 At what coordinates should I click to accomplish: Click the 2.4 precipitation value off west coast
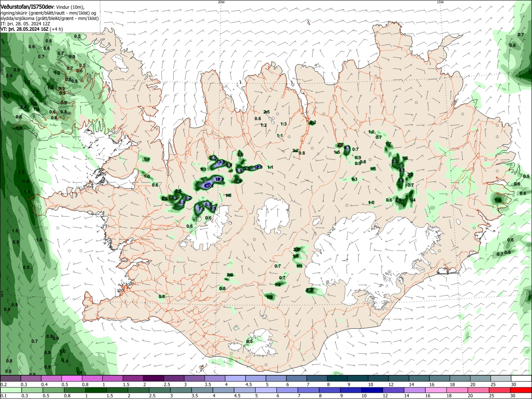pos(23,108)
